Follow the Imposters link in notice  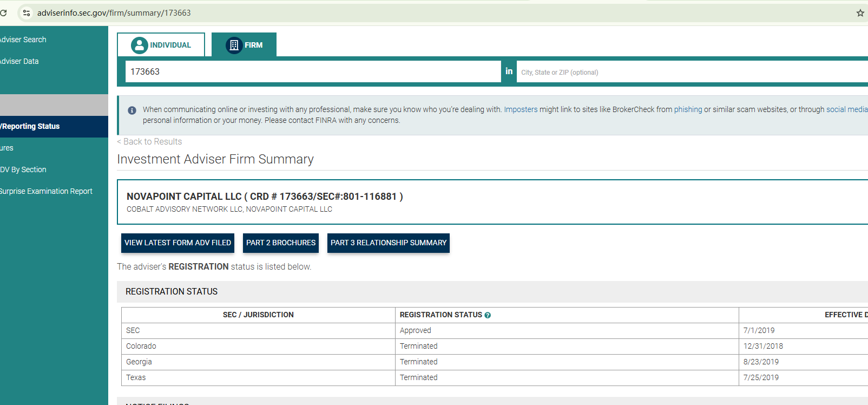point(521,109)
